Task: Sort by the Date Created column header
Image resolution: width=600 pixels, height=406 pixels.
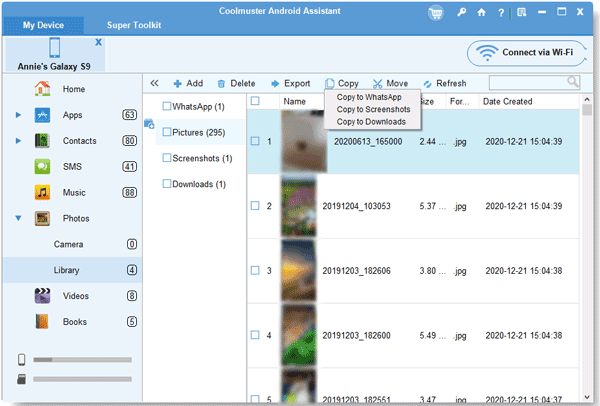Action: pos(508,102)
